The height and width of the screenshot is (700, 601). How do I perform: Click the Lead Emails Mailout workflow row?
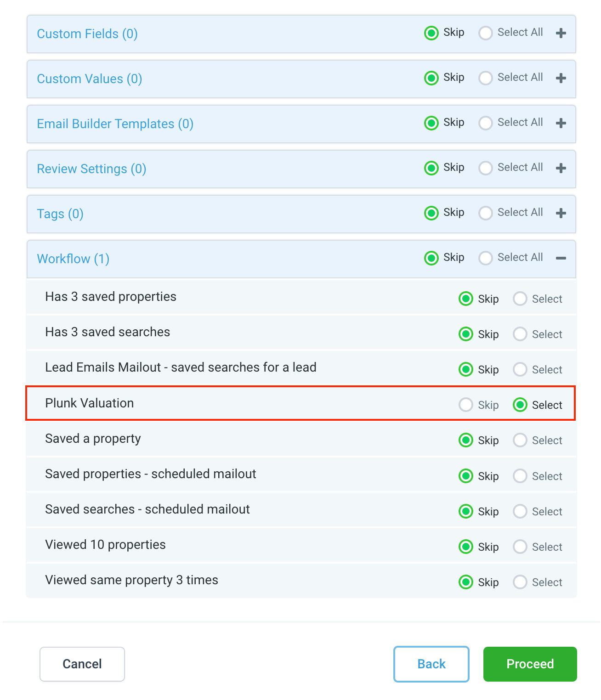(x=181, y=367)
